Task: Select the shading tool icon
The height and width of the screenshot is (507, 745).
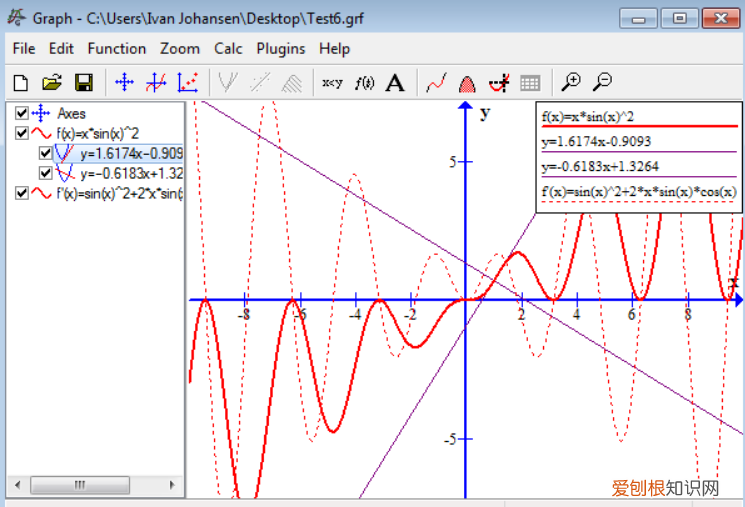Action: (466, 83)
